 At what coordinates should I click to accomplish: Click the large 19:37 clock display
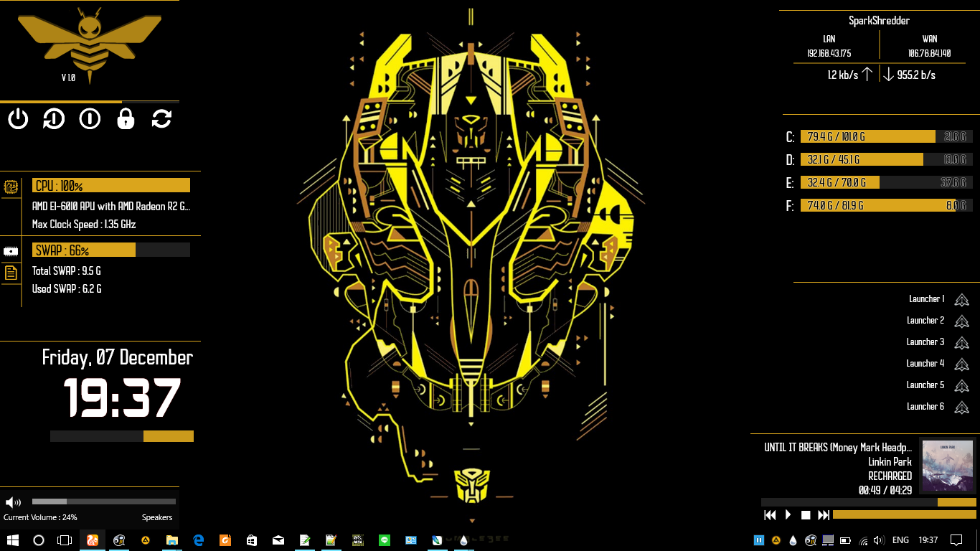[x=122, y=397]
